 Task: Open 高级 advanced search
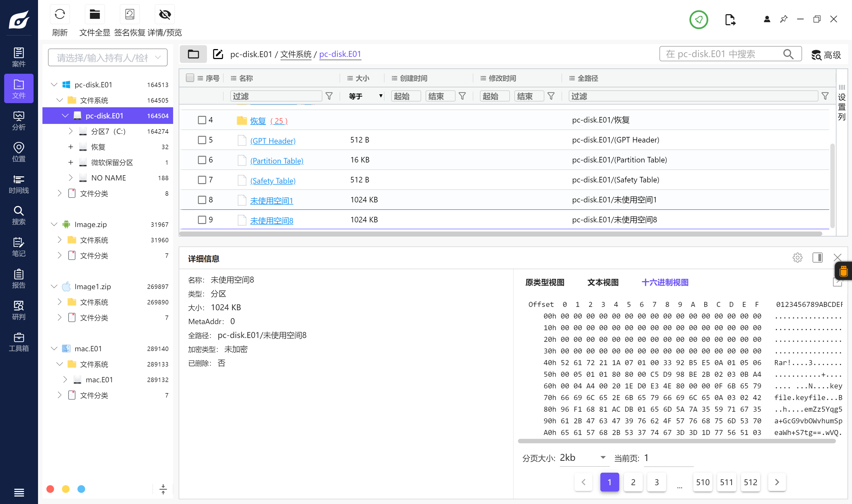(x=826, y=55)
